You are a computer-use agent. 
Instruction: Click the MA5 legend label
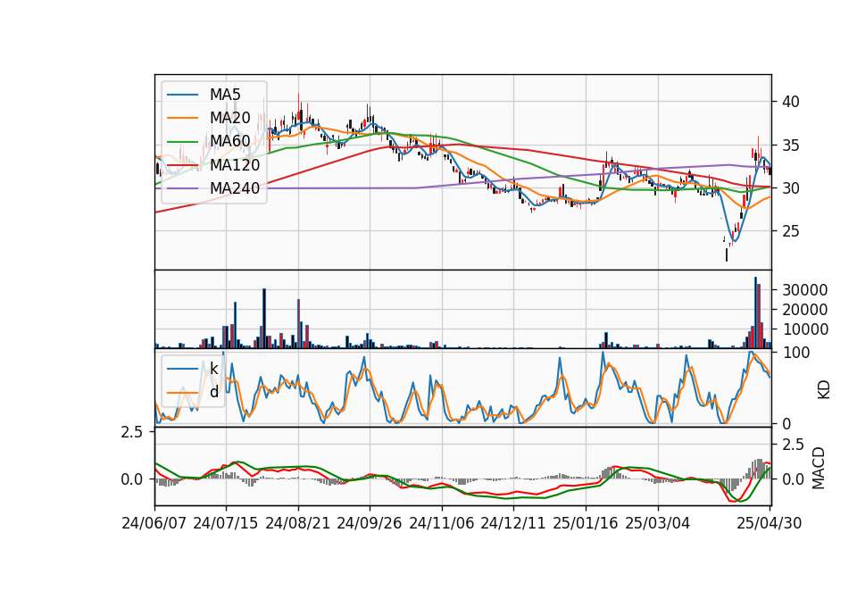(225, 95)
